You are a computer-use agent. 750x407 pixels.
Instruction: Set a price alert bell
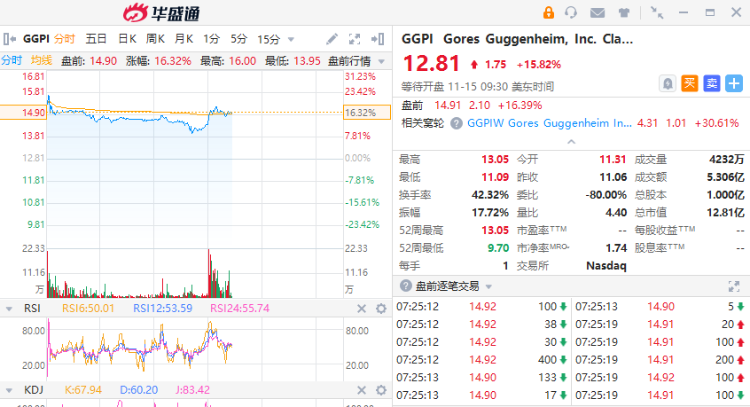tap(667, 84)
